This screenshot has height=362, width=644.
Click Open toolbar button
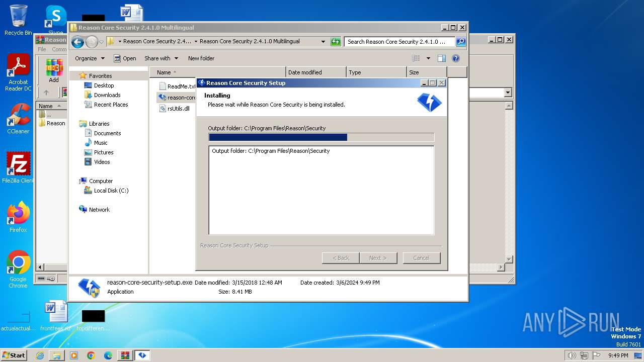(x=125, y=58)
